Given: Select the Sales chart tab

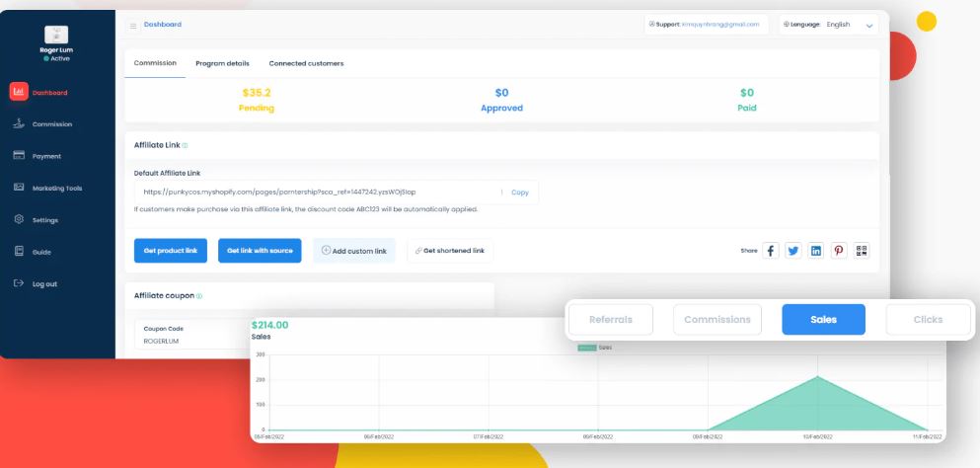Looking at the screenshot, I should point(824,320).
